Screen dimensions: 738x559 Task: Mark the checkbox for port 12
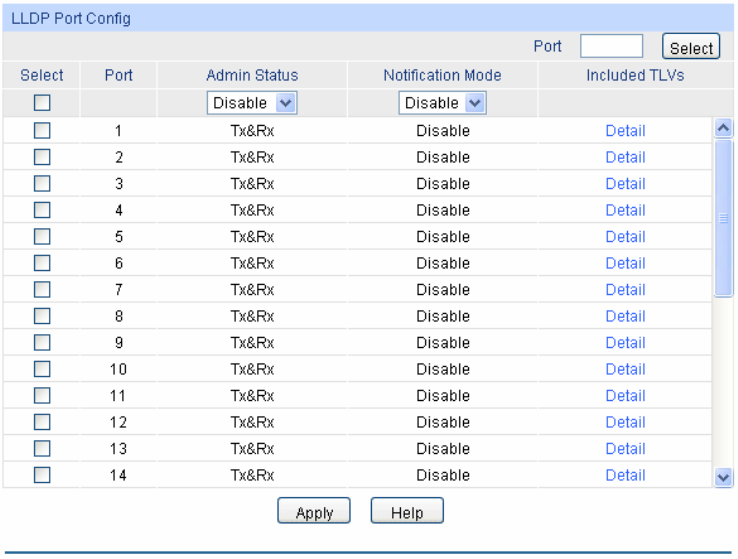point(42,422)
